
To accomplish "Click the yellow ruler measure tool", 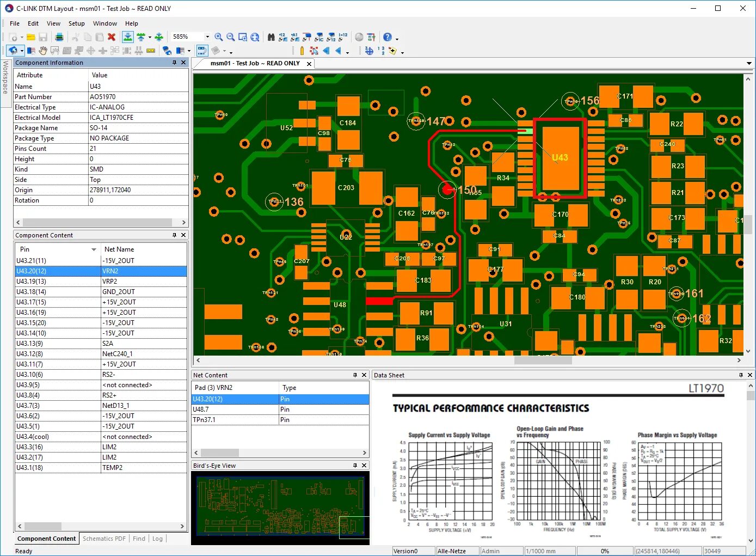I will point(151,51).
